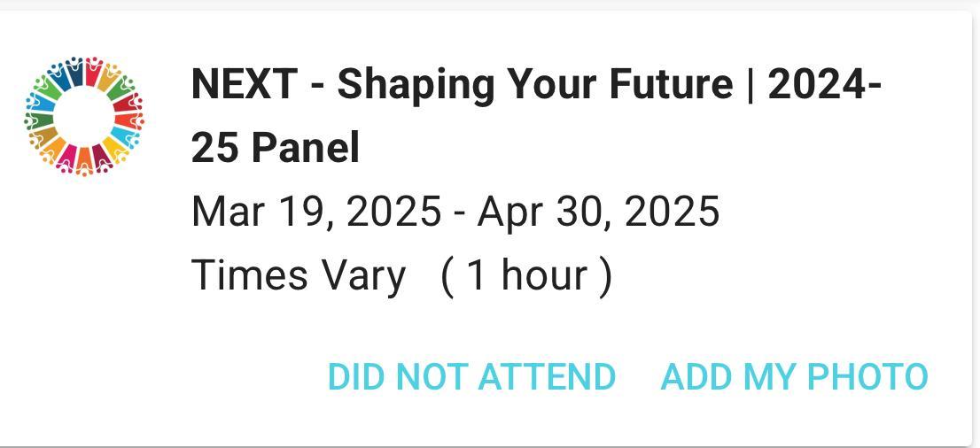Screen dimensions: 980x448
Task: Mark the panel event as not attended
Action: click(471, 376)
